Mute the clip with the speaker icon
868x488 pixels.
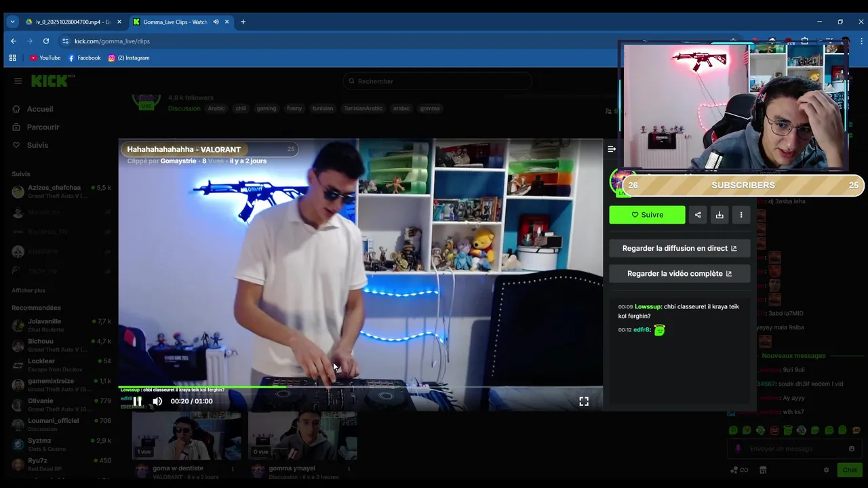(157, 401)
